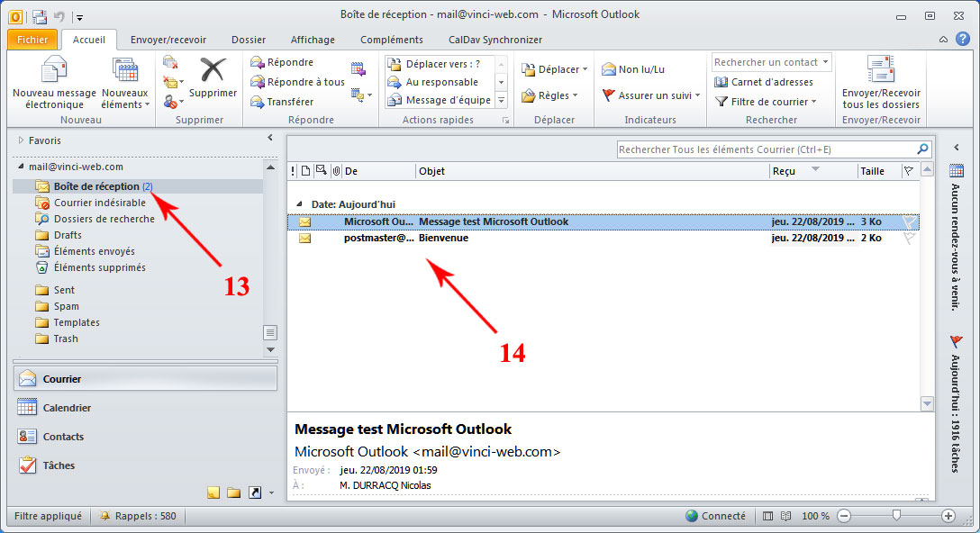This screenshot has height=533, width=980.
Task: Open the Courrier indésirable folder
Action: pos(99,203)
